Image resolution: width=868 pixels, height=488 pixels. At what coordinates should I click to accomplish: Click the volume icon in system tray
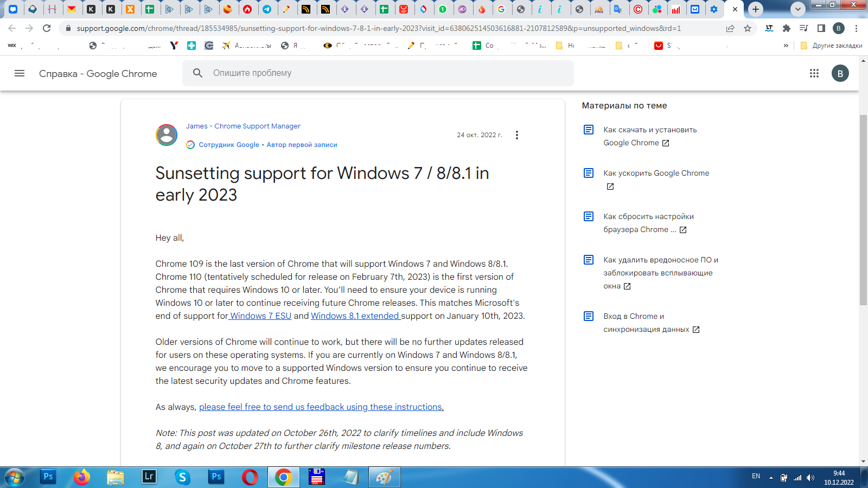pyautogui.click(x=810, y=478)
